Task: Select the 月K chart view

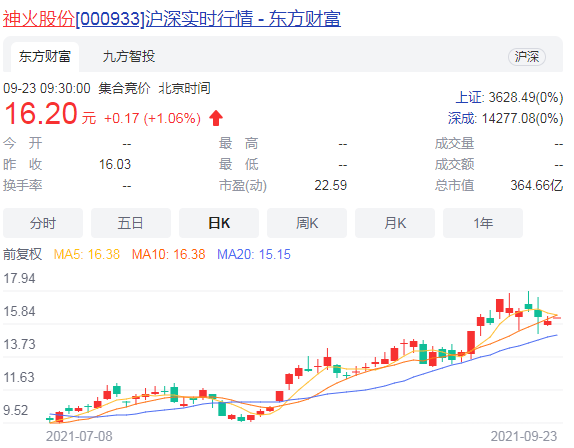Action: 395,223
